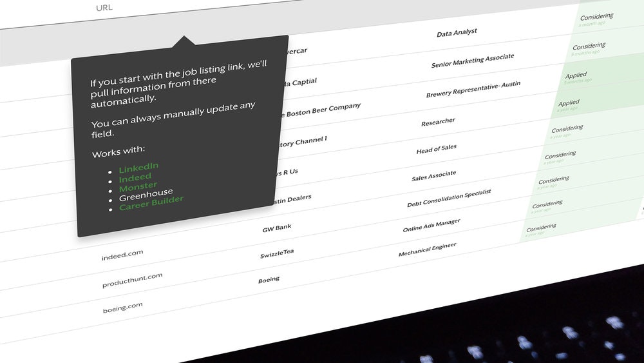Open the Indeed link in tooltip
The height and width of the screenshot is (363, 644).
click(135, 178)
